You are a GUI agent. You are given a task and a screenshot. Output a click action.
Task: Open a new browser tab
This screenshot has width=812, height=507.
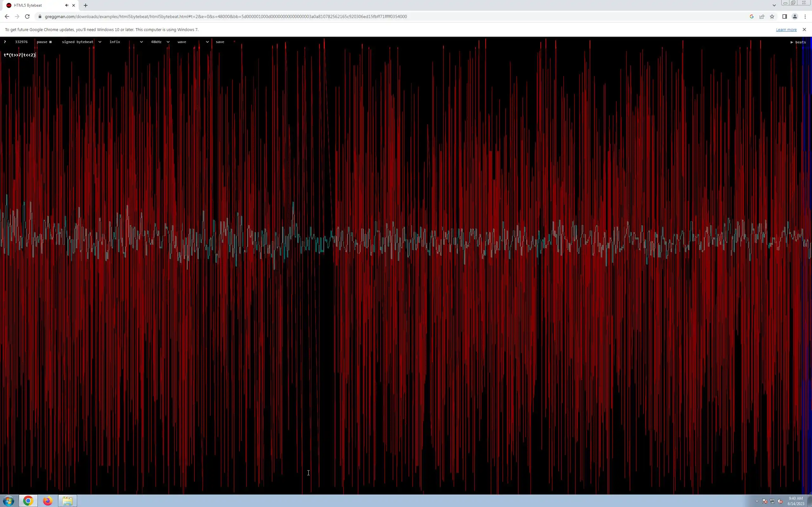(86, 5)
